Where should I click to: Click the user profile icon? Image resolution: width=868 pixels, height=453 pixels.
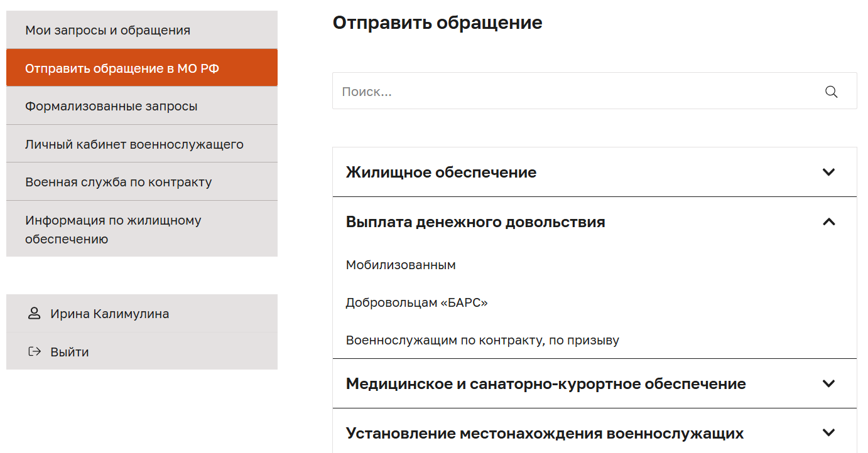35,313
